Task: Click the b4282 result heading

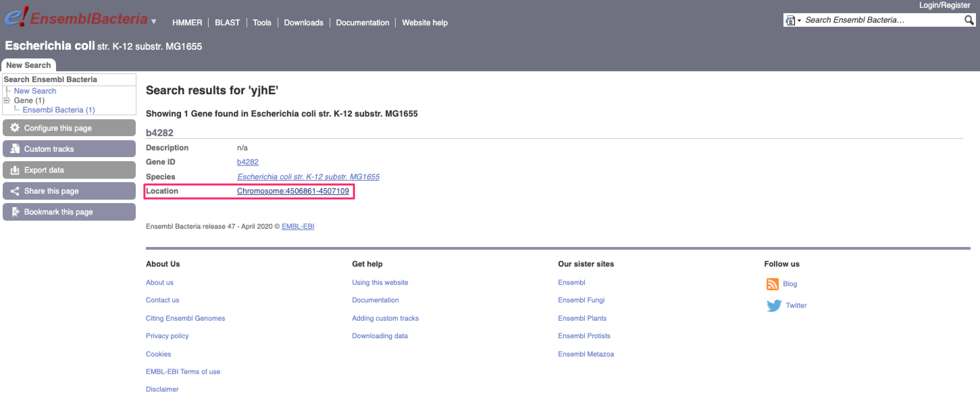Action: 159,133
